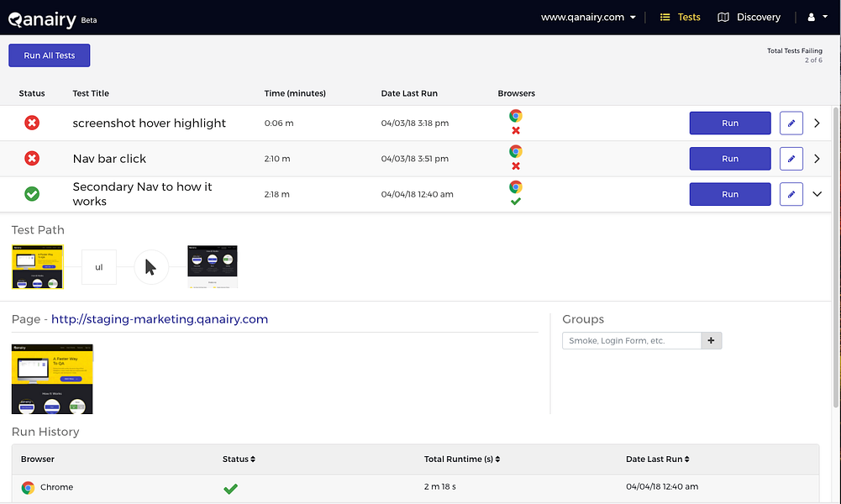The image size is (841, 504).
Task: Click the '2 m 18 s' runtime cell
Action: pyautogui.click(x=439, y=487)
